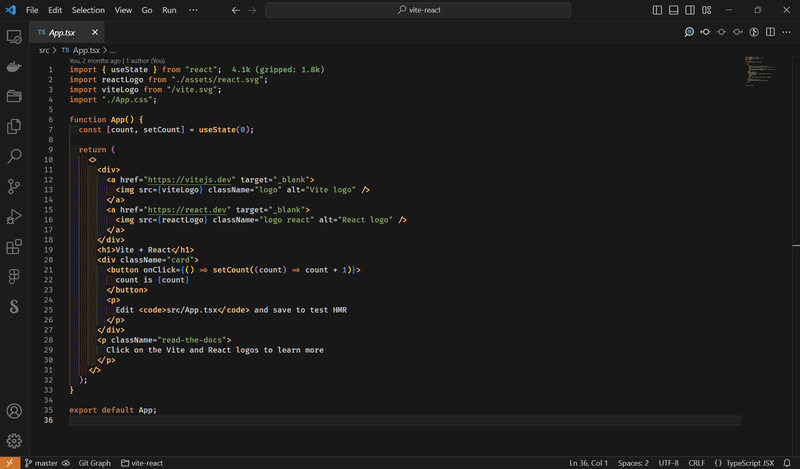The height and width of the screenshot is (469, 800).
Task: Select line ending CRLF in status bar
Action: click(696, 463)
